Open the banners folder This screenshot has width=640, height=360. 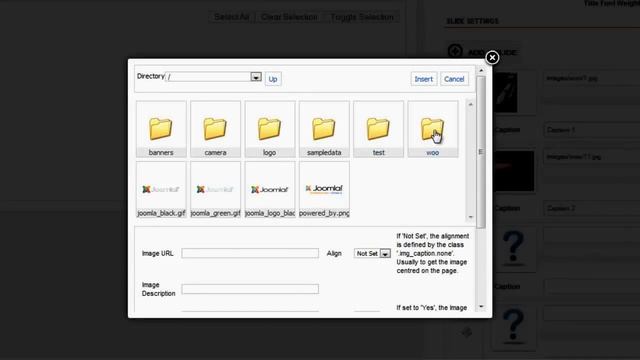(x=161, y=129)
